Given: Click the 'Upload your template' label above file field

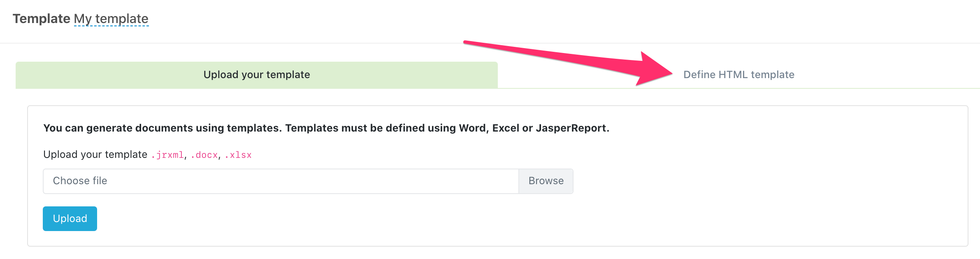Looking at the screenshot, I should 95,155.
